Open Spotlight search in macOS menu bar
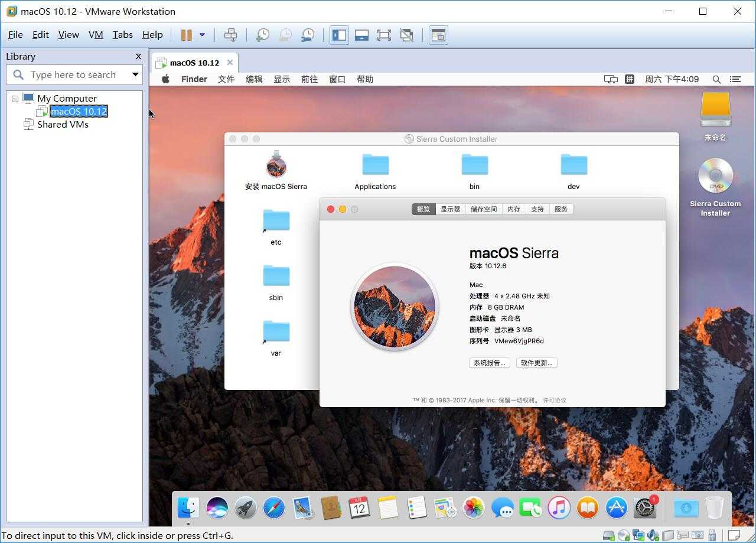756x543 pixels. (x=716, y=79)
